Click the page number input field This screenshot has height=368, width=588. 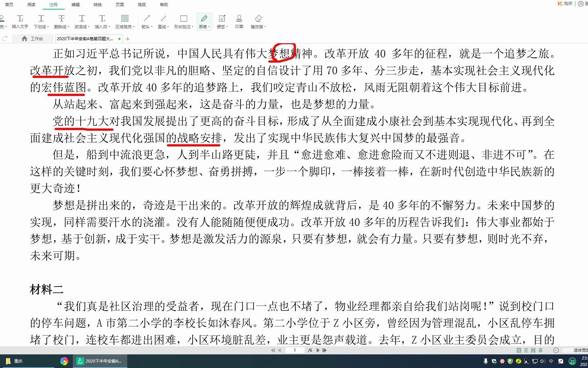295,350
